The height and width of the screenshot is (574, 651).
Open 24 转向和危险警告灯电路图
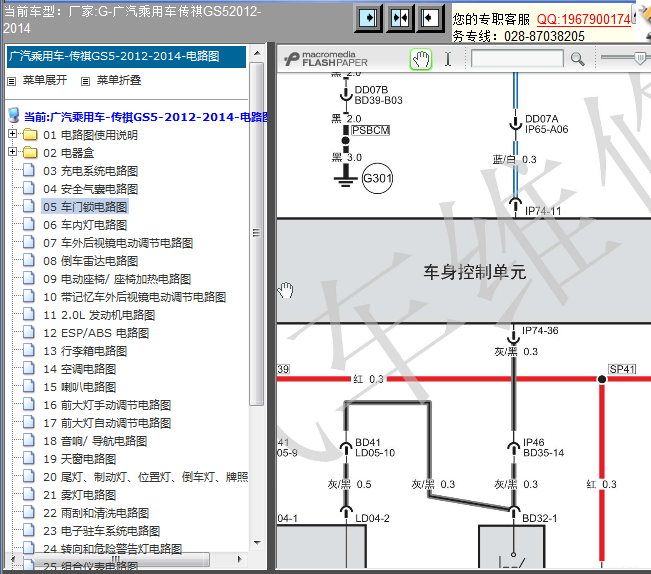(x=113, y=549)
